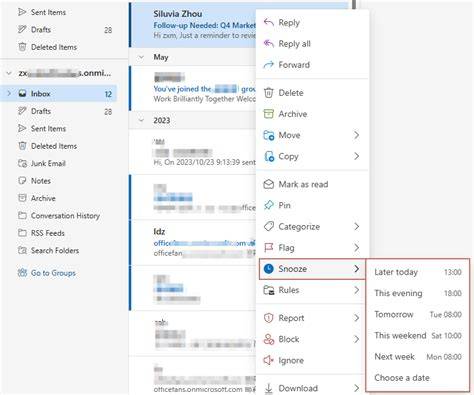Open the email from ldz
This screenshot has width=474, height=395.
point(193,243)
